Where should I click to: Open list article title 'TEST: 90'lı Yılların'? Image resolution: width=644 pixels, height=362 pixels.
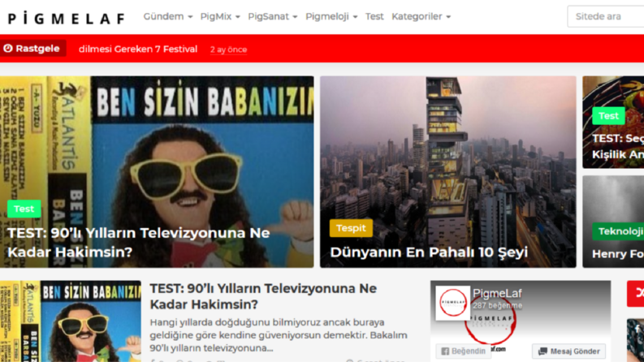(263, 296)
